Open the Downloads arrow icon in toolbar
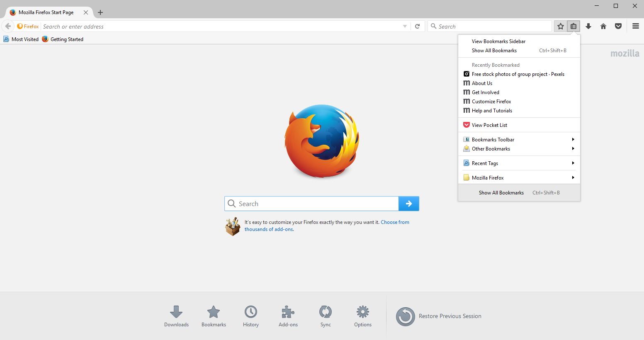 (x=588, y=26)
